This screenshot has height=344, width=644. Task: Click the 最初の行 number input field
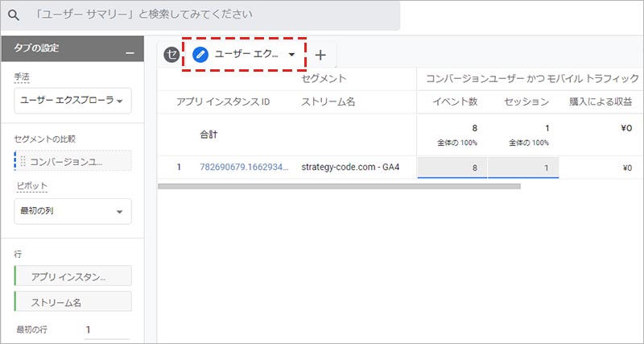click(106, 329)
